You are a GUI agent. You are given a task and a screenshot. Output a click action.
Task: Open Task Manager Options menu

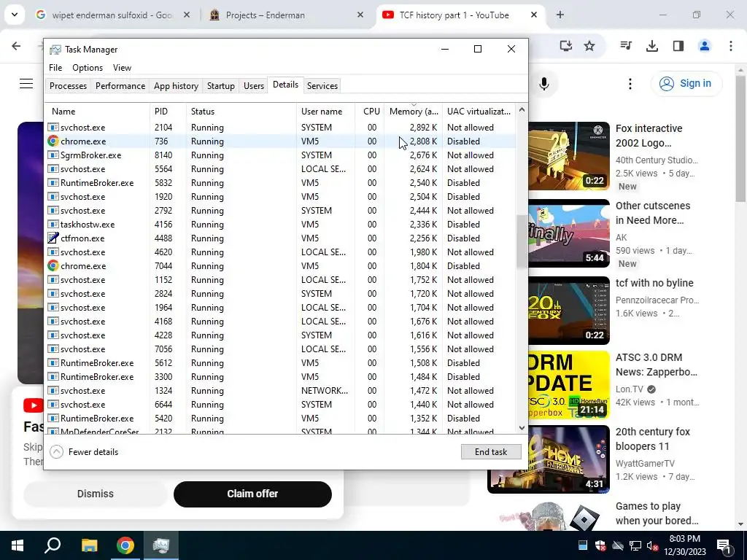pyautogui.click(x=88, y=68)
